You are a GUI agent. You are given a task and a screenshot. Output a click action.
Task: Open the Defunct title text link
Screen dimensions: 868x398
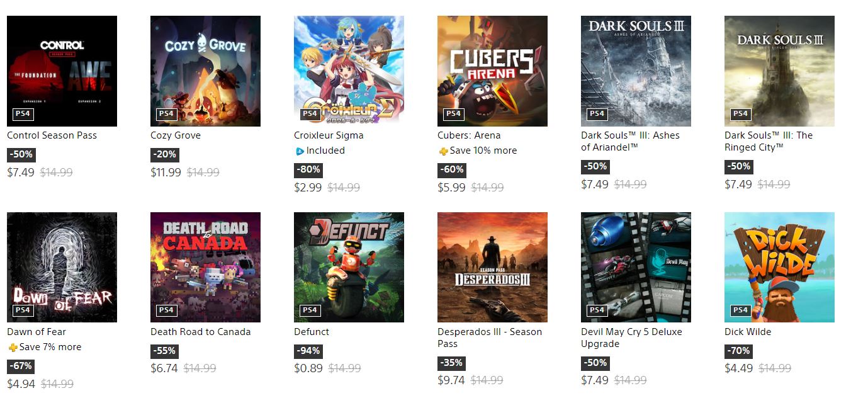coord(312,332)
